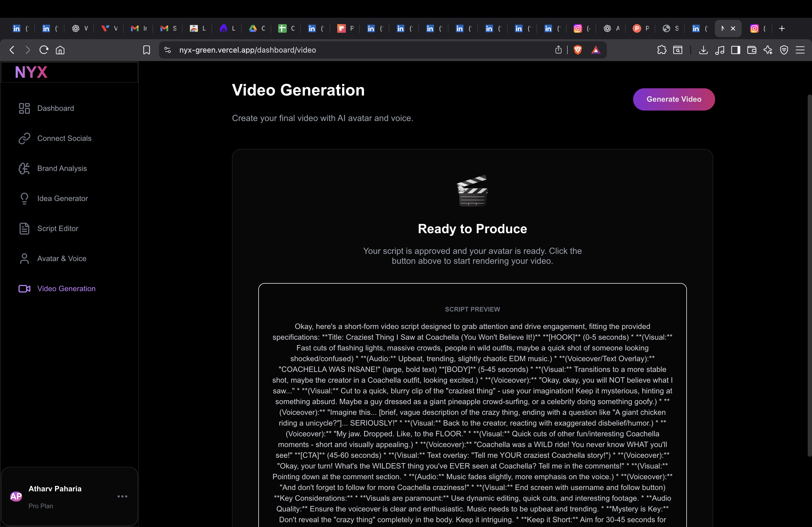Open Idea Generator in the sidebar
Screen dimensions: 812x527
63,198
